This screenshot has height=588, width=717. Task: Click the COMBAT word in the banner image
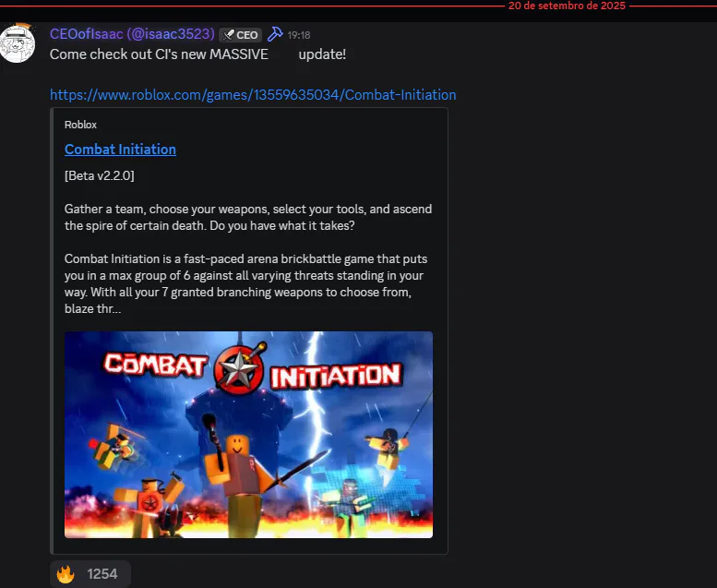coord(155,365)
